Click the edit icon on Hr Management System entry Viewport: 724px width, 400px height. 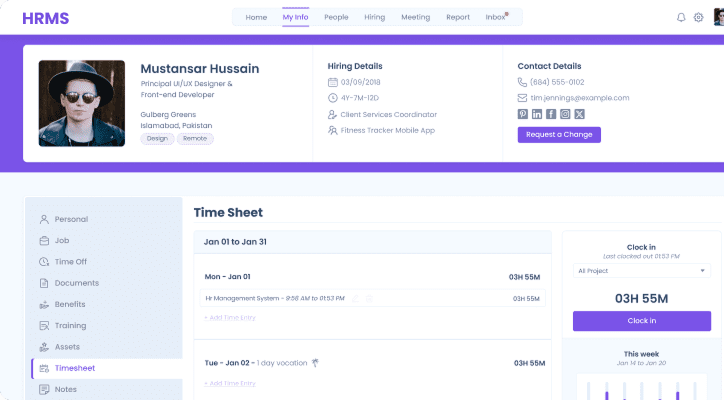(x=355, y=298)
